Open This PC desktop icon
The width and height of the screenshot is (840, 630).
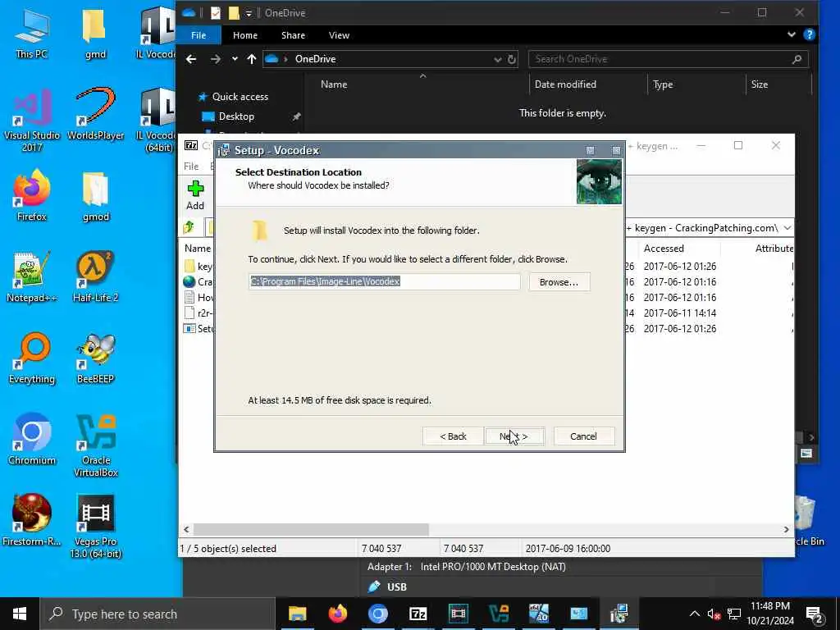[32, 33]
